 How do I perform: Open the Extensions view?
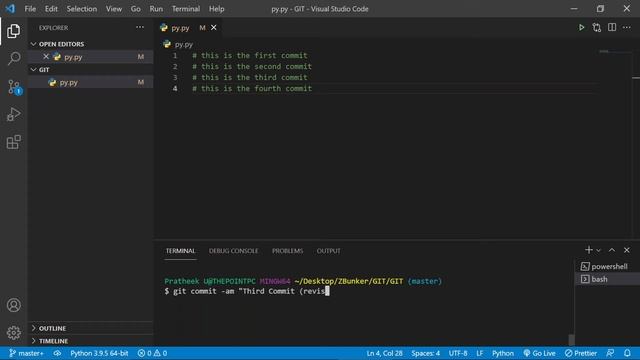point(13,142)
